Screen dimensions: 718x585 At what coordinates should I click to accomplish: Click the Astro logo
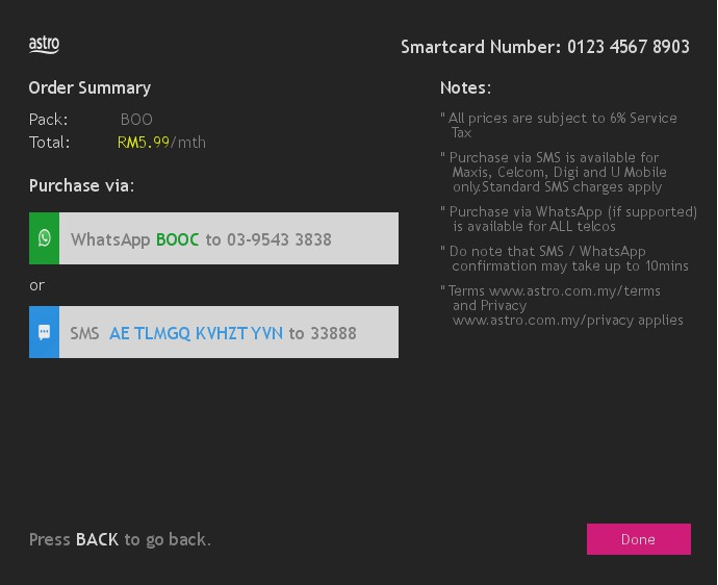(x=44, y=45)
